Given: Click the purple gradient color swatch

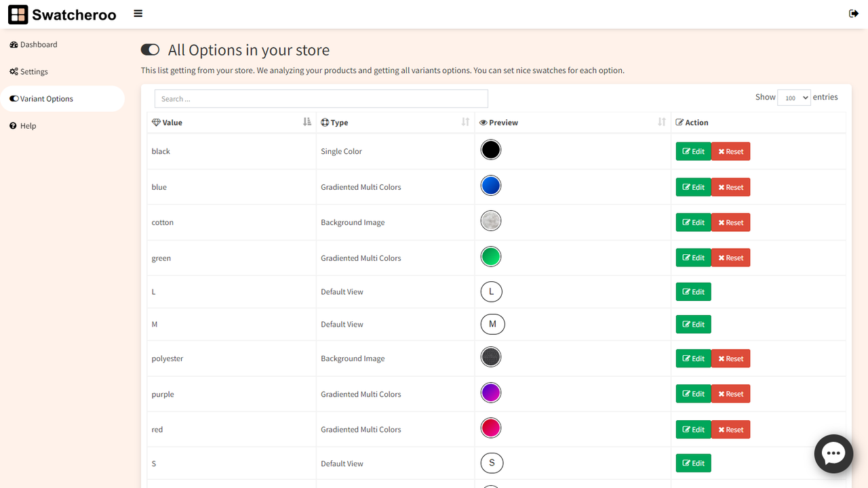Looking at the screenshot, I should [x=491, y=392].
